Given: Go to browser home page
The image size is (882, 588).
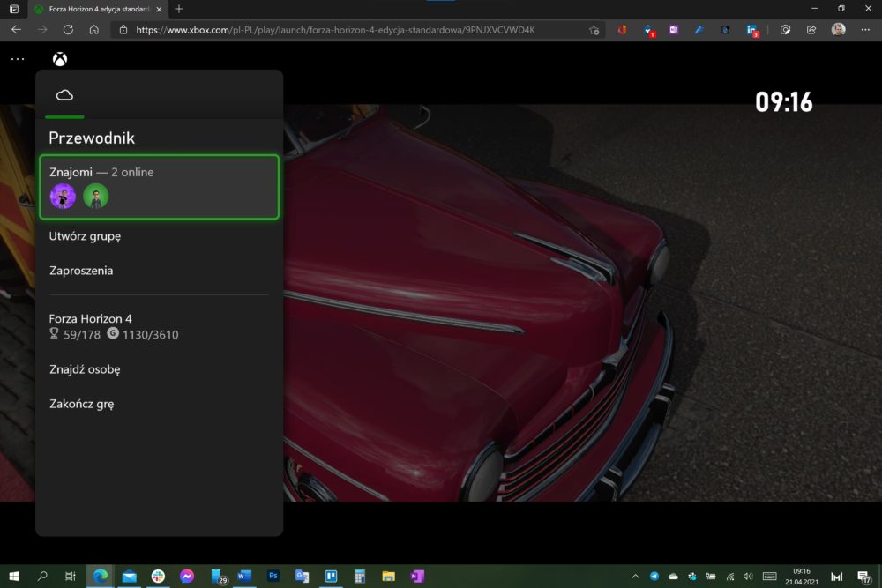Looking at the screenshot, I should point(94,30).
